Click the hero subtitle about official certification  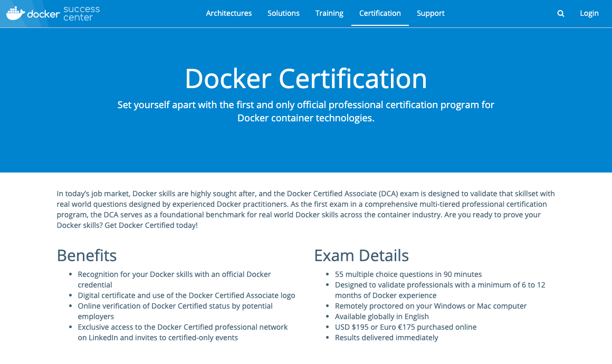tap(305, 111)
